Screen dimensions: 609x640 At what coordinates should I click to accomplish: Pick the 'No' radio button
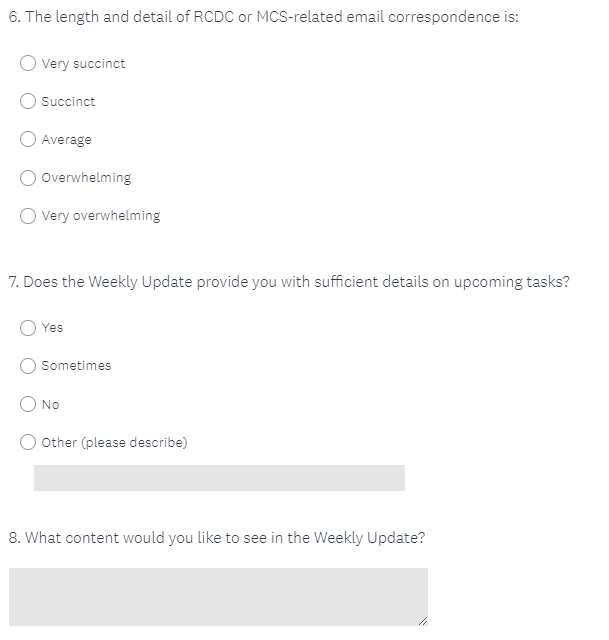click(29, 404)
